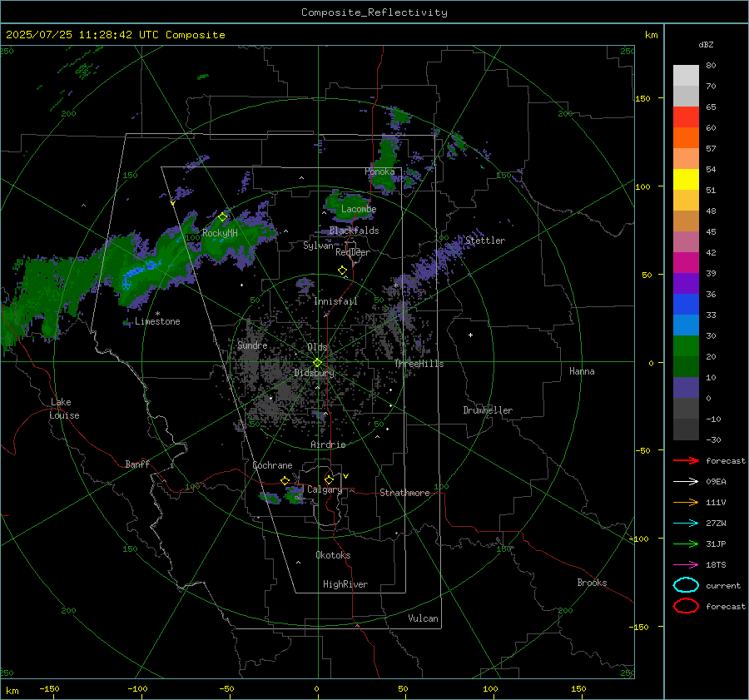Click the Hanna town label
This screenshot has width=749, height=700.
click(582, 371)
